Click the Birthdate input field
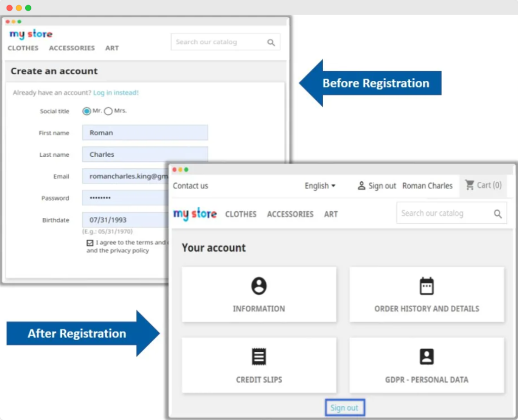The width and height of the screenshot is (518, 420). pyautogui.click(x=126, y=220)
